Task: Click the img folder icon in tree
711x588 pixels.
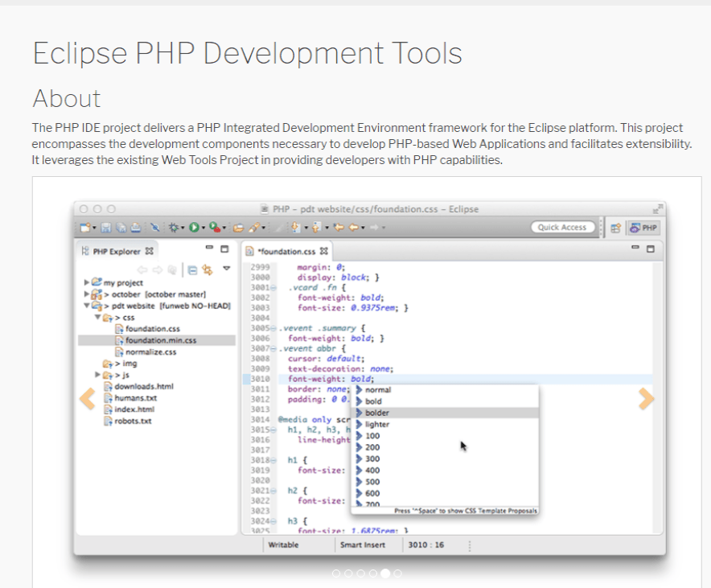Action: pos(108,364)
